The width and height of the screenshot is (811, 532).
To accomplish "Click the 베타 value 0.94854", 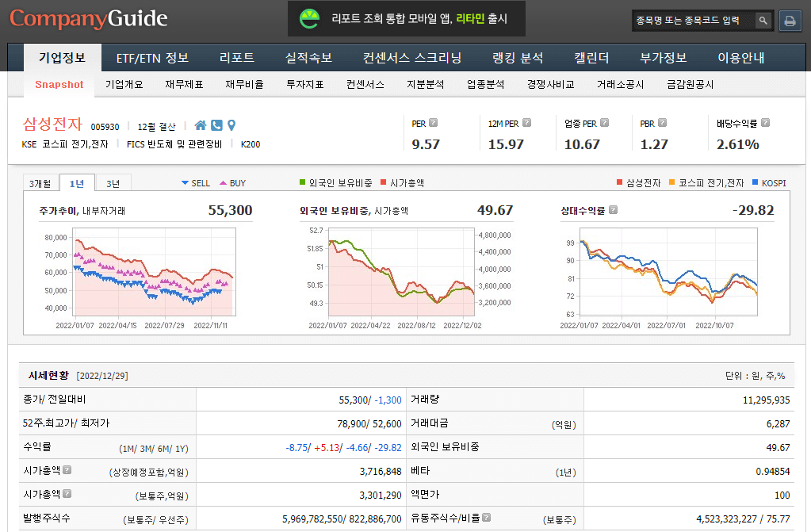I will coord(773,472).
